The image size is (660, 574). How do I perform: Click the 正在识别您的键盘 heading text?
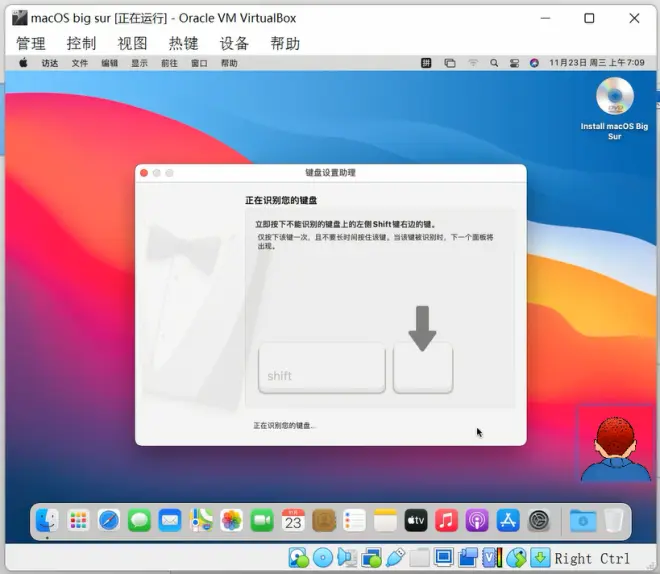click(x=281, y=200)
